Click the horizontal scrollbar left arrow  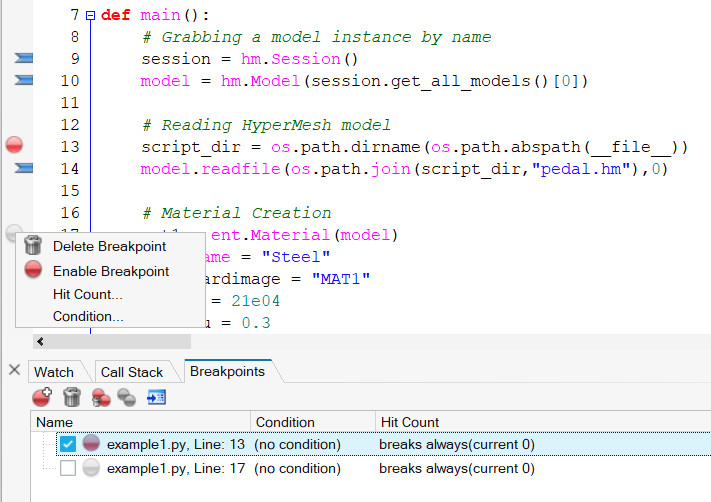point(40,341)
